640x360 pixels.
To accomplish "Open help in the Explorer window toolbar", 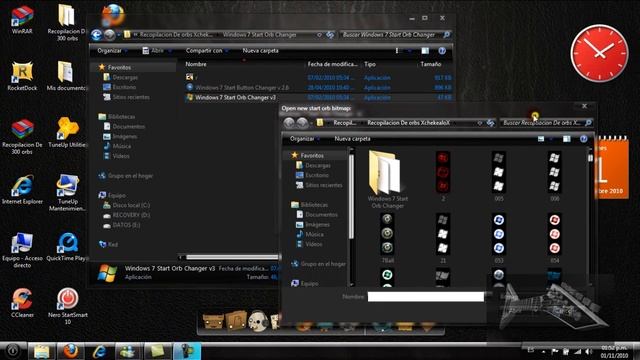I will (442, 51).
